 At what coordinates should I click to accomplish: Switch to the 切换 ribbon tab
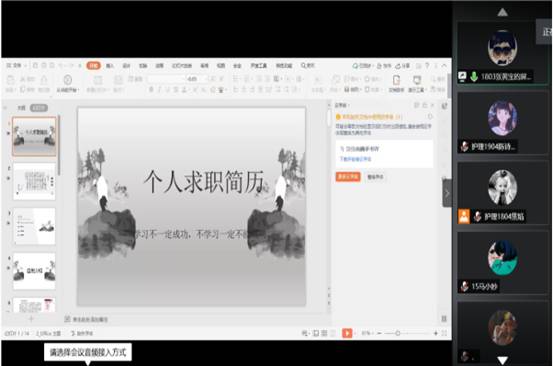(x=143, y=66)
